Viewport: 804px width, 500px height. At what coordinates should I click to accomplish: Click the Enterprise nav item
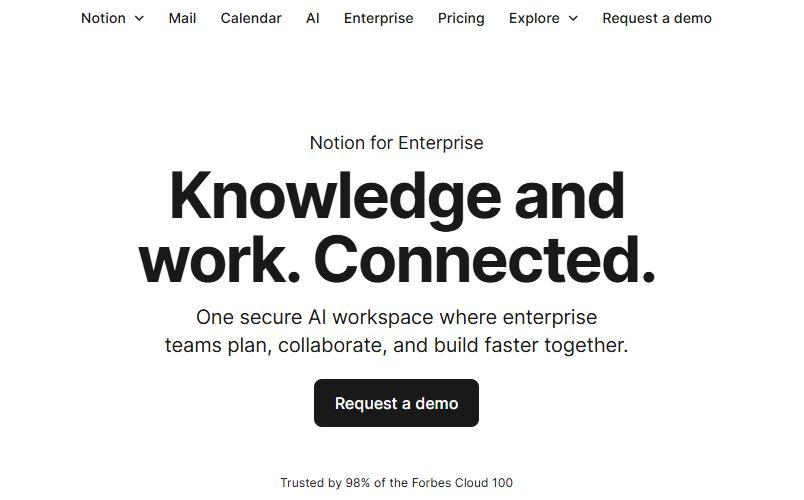tap(378, 18)
